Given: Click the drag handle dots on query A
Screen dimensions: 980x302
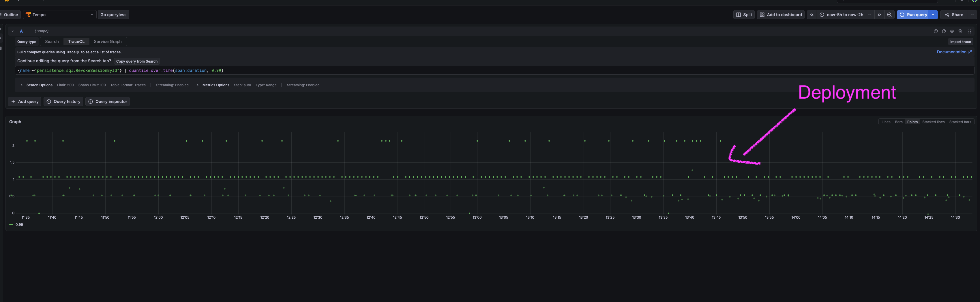Looking at the screenshot, I should point(969,31).
